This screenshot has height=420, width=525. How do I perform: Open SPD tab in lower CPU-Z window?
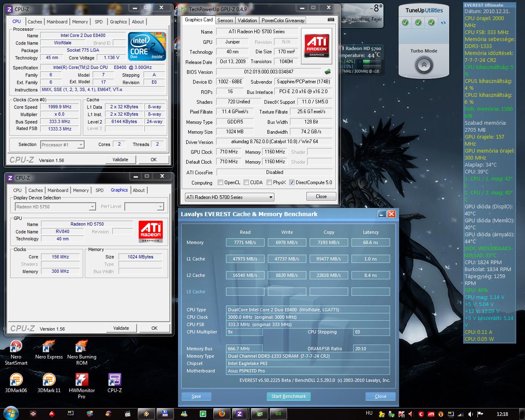[x=100, y=190]
